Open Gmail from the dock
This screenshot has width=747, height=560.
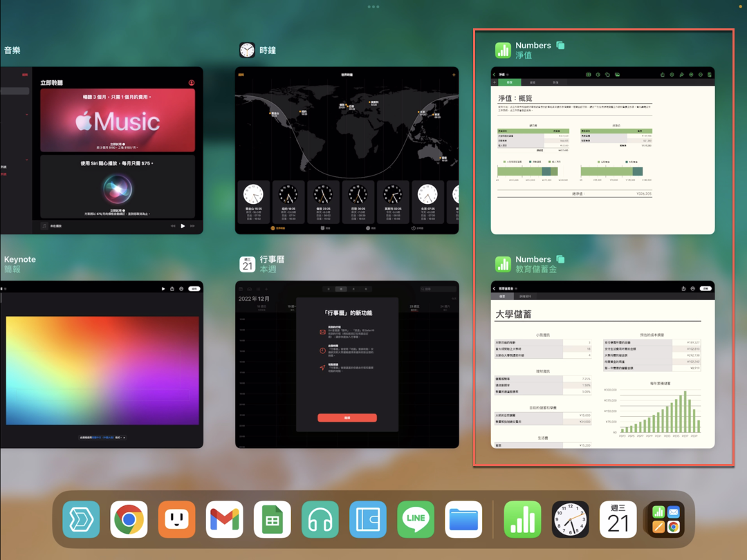224,519
